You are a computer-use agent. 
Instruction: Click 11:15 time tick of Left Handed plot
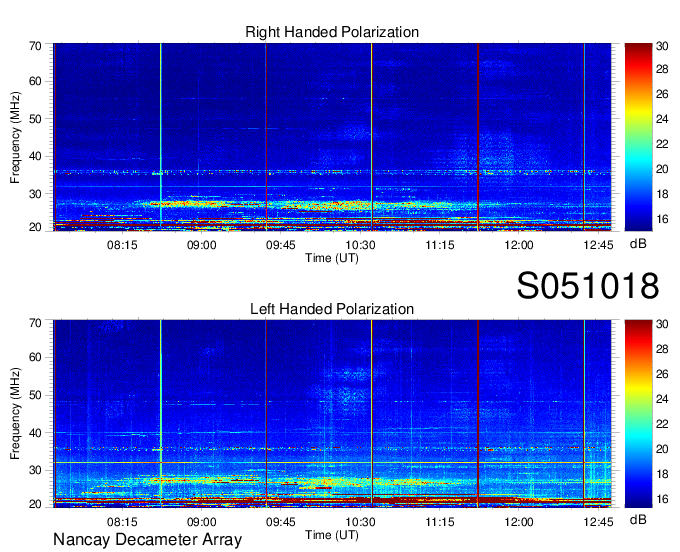pyautogui.click(x=439, y=522)
